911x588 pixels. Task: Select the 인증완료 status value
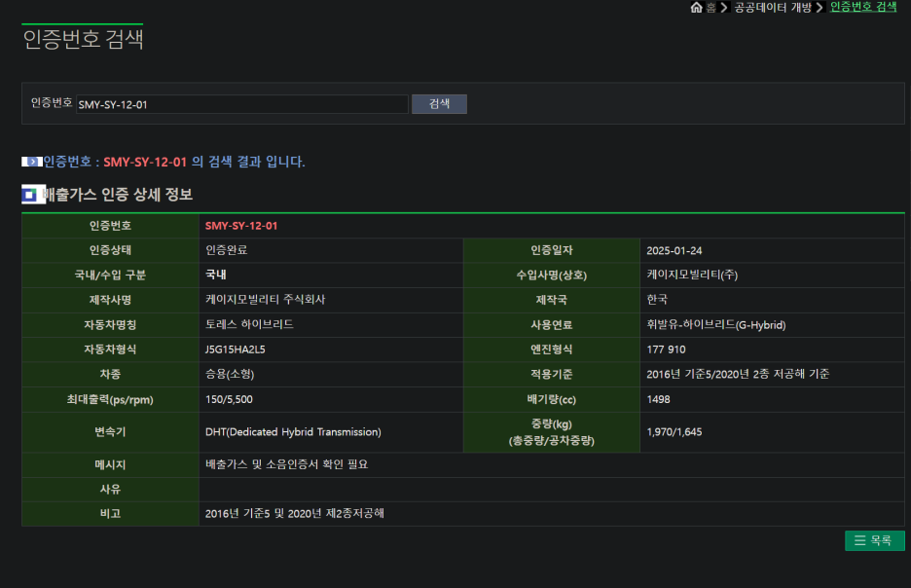[226, 250]
